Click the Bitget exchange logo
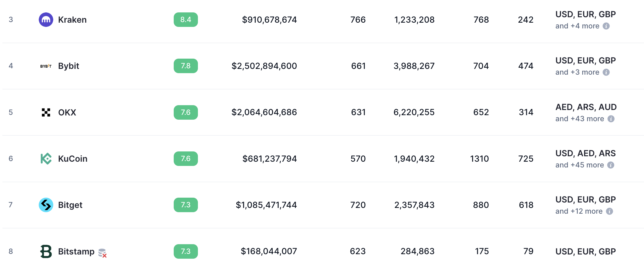 click(46, 205)
